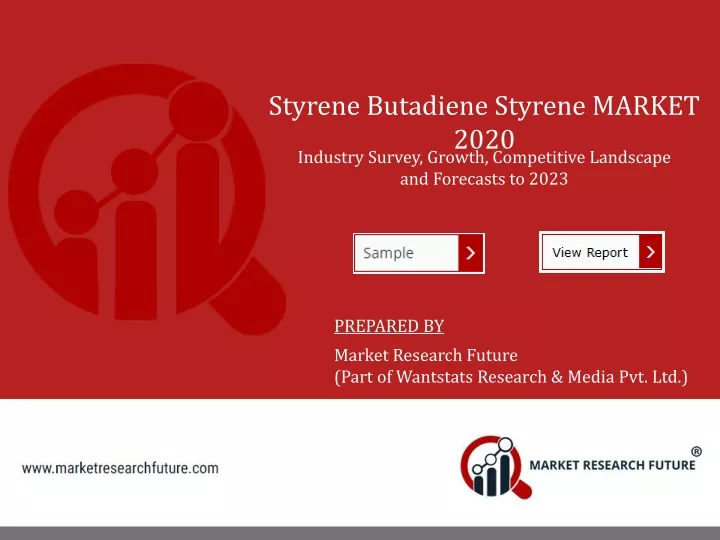Click the gray bar at slide bottom
Viewport: 720px width, 540px height.
(x=360, y=533)
